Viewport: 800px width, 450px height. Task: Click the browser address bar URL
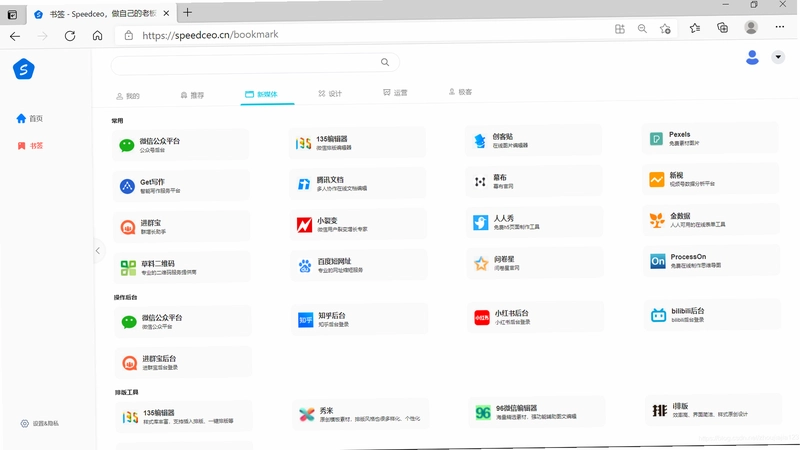click(x=210, y=35)
